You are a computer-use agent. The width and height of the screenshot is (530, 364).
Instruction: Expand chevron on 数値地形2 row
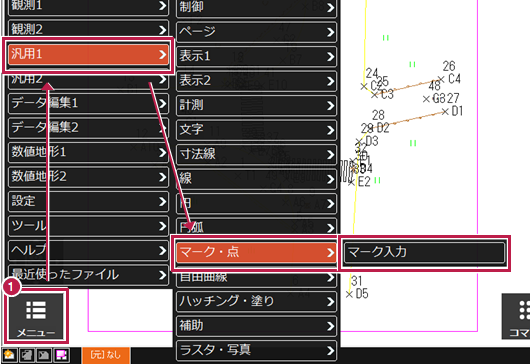point(163,177)
